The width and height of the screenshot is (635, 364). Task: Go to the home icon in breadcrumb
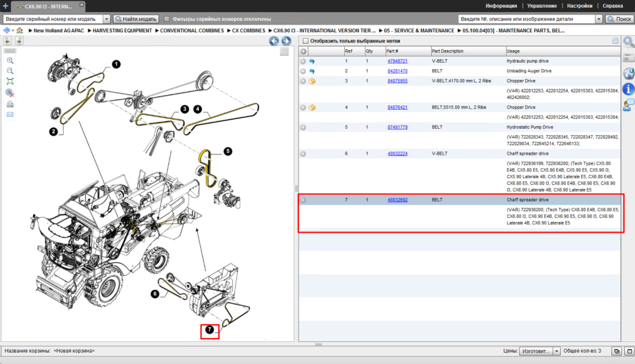(x=20, y=30)
